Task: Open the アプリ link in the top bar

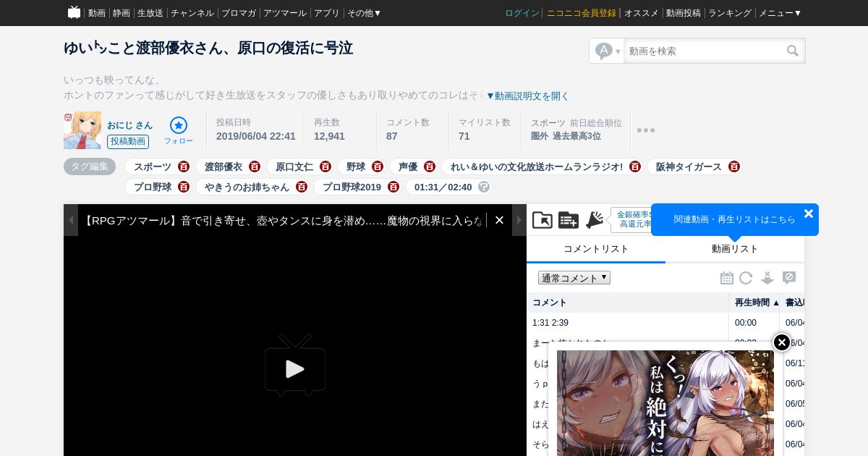Action: tap(327, 13)
